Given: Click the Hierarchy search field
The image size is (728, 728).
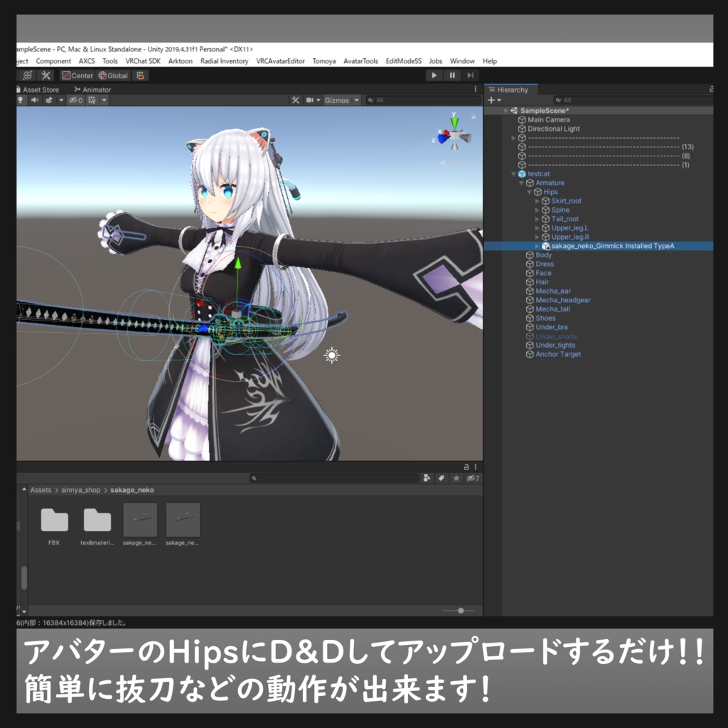Looking at the screenshot, I should [633, 100].
